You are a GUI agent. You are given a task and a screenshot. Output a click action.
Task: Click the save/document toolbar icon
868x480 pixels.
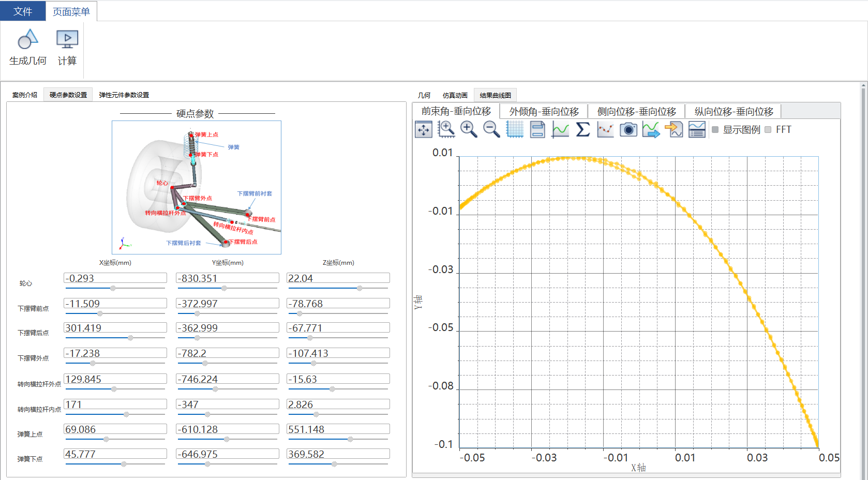click(x=537, y=129)
